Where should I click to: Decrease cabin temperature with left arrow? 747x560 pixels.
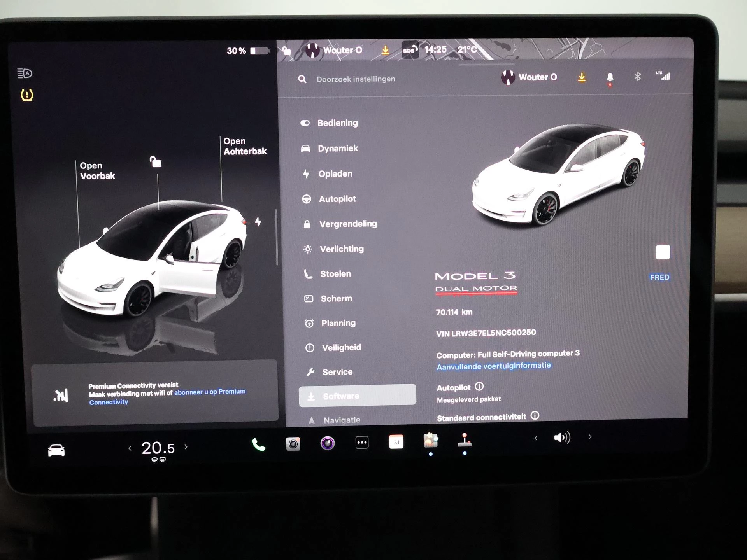pos(130,448)
